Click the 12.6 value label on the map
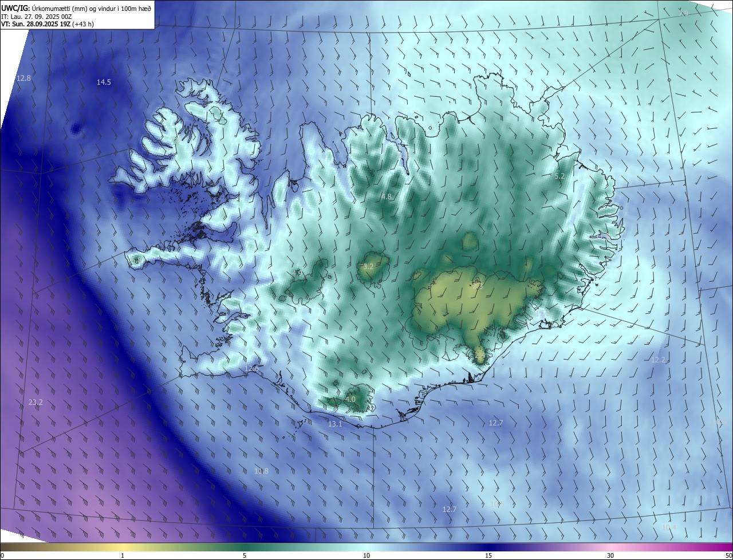Image resolution: width=733 pixels, height=560 pixels. coord(251,369)
